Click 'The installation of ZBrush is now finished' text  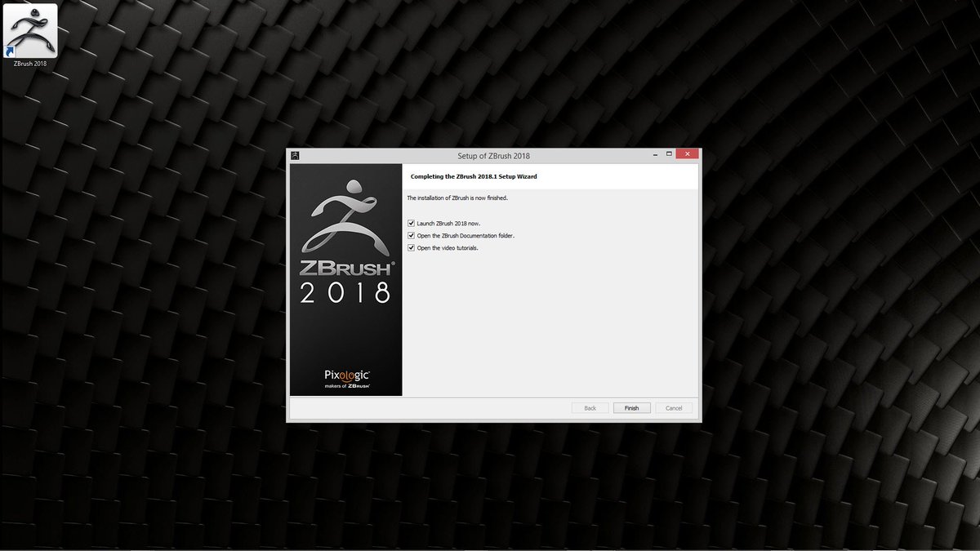pos(457,198)
